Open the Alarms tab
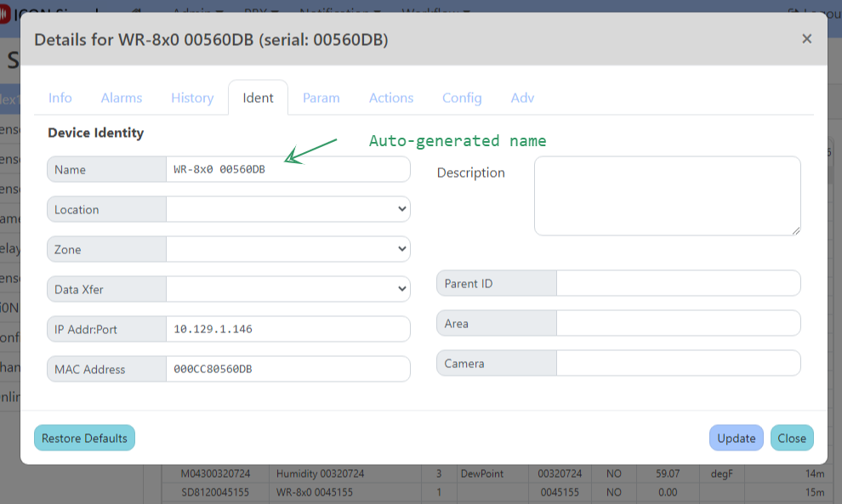This screenshot has width=842, height=504. coord(122,98)
